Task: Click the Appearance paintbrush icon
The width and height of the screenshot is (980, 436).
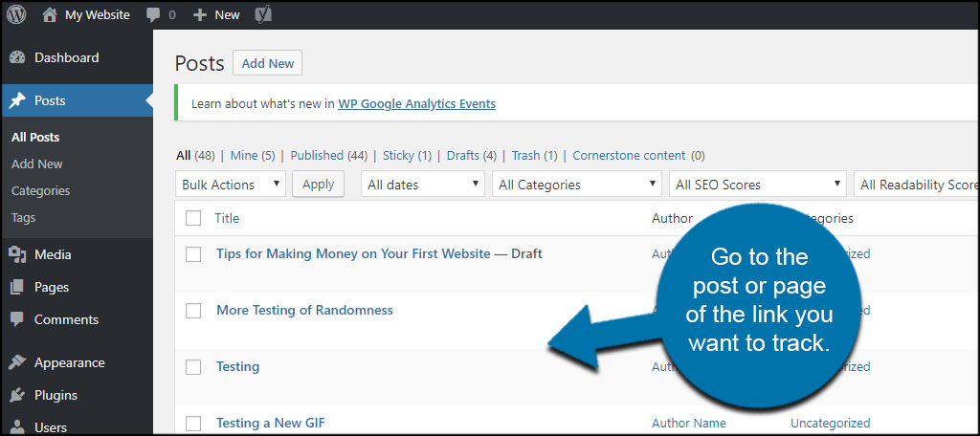Action: pos(17,363)
